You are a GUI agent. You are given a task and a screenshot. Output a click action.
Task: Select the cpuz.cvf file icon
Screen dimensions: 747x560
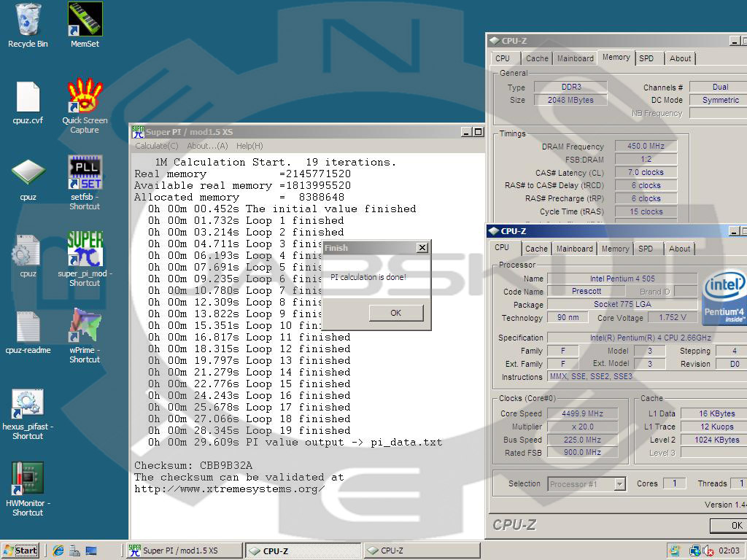pyautogui.click(x=28, y=97)
